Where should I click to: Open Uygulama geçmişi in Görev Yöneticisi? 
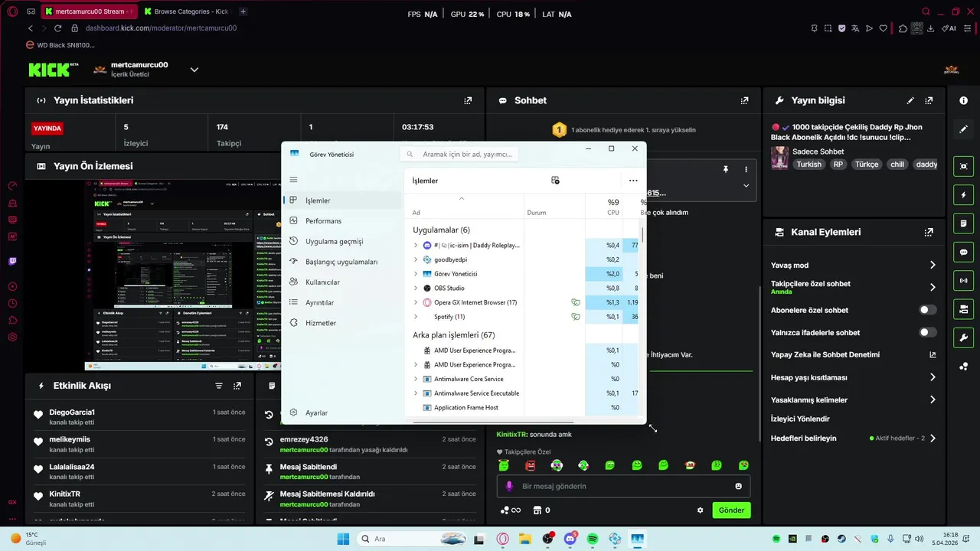click(342, 241)
